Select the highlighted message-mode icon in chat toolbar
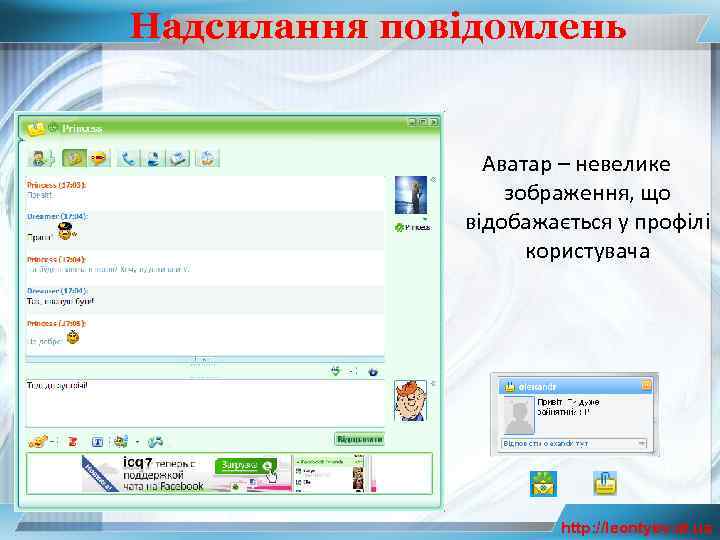Image resolution: width=720 pixels, height=540 pixels. pyautogui.click(x=74, y=158)
